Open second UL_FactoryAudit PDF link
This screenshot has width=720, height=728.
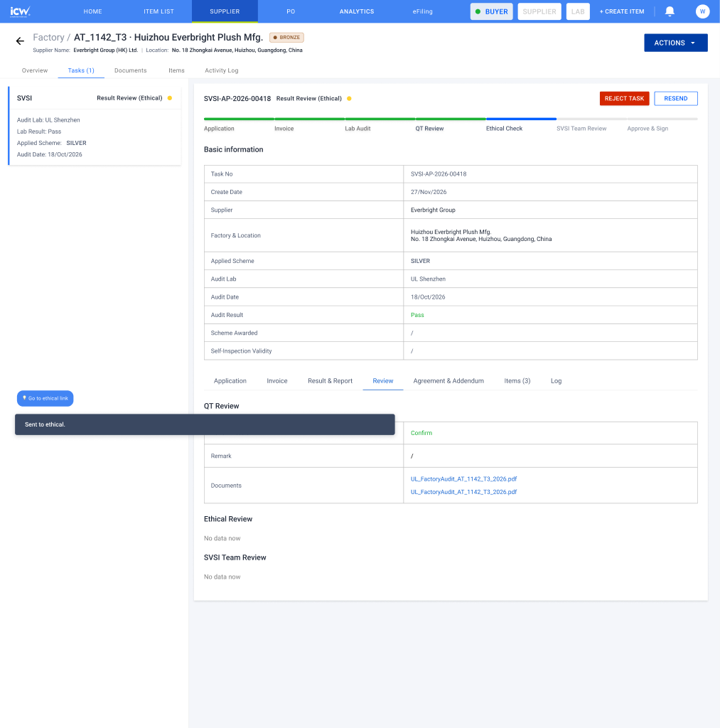click(463, 492)
